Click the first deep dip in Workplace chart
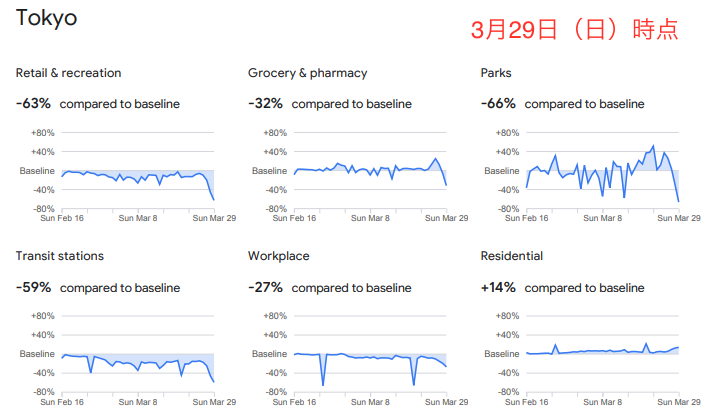The height and width of the screenshot is (414, 723). (323, 384)
